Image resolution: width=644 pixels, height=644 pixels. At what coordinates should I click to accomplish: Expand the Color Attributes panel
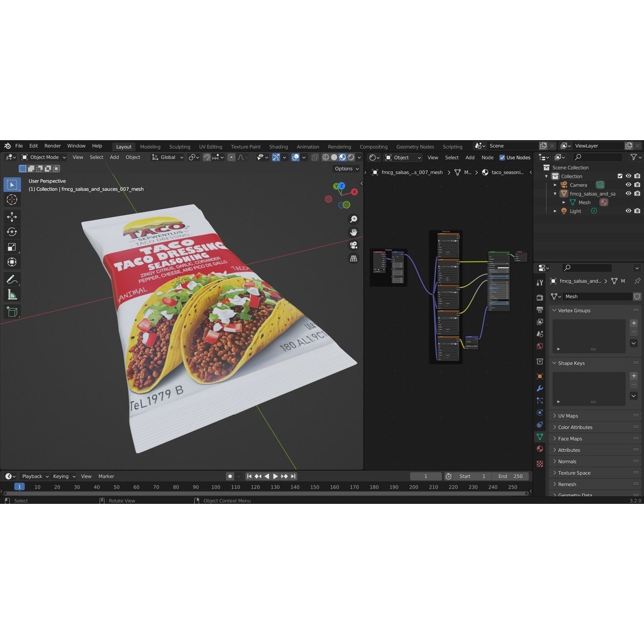click(x=595, y=428)
